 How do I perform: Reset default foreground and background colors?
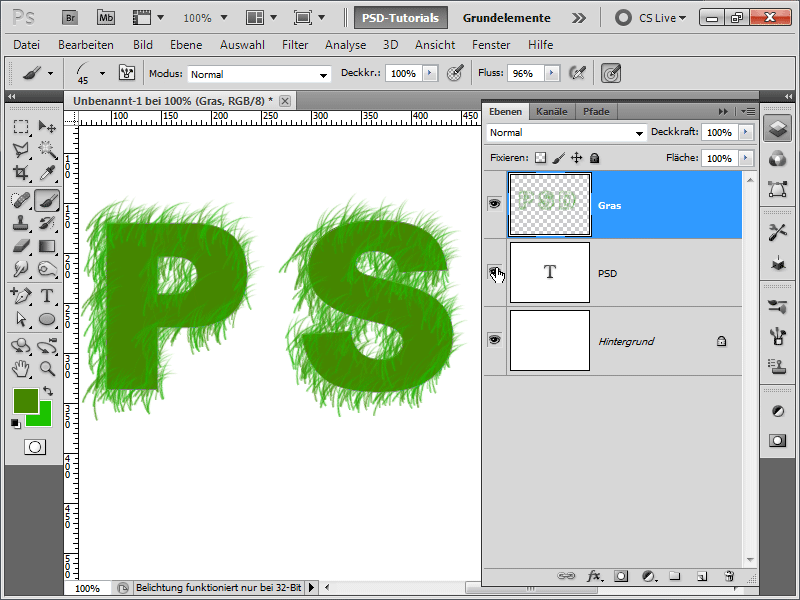[16, 423]
